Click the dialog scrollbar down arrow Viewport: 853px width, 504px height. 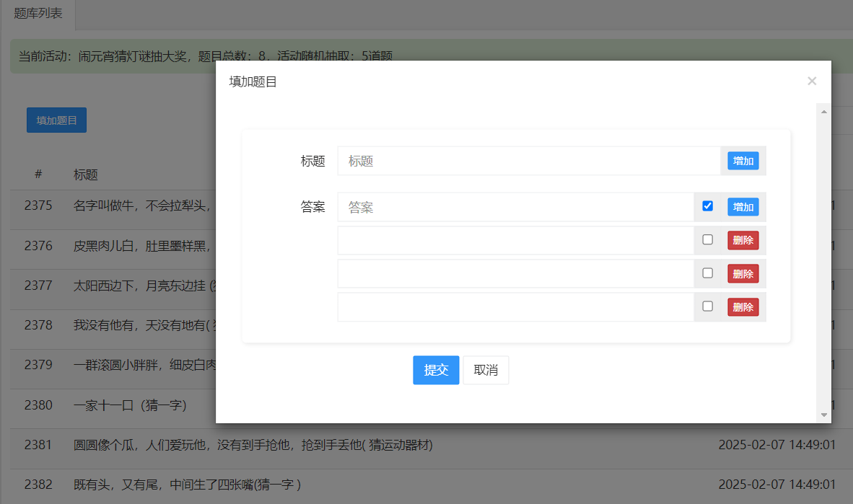click(823, 415)
